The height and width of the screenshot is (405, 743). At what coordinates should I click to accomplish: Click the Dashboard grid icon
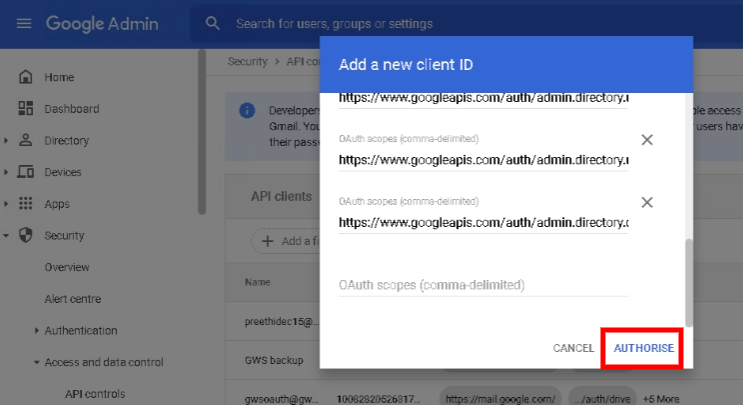point(26,108)
